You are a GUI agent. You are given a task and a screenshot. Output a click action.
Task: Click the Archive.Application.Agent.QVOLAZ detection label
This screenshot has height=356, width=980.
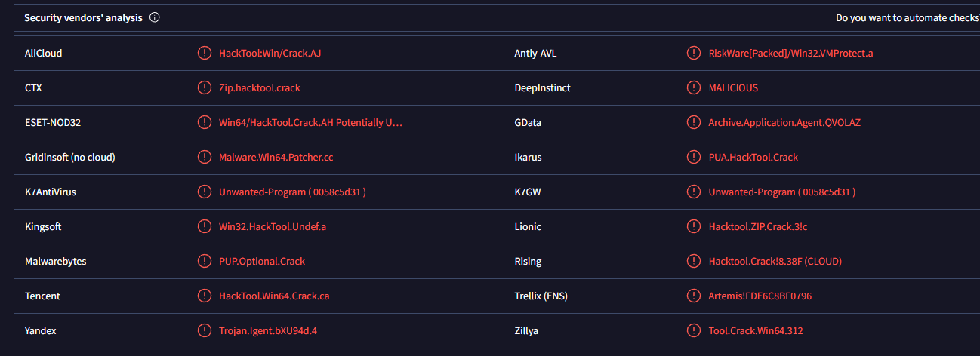tap(784, 122)
